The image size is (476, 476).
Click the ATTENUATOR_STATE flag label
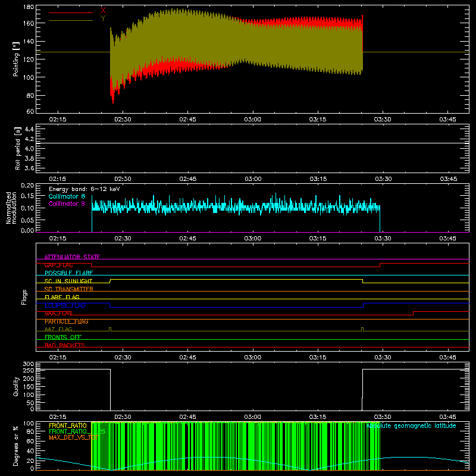tap(72, 257)
